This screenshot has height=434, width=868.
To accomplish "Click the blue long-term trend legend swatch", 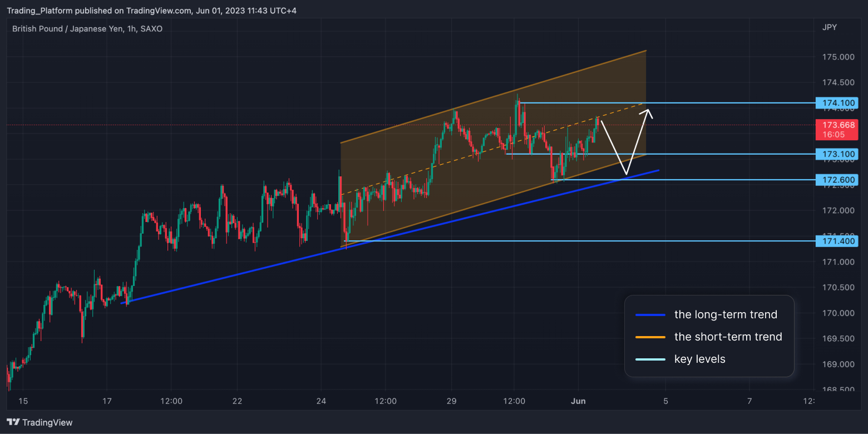I will coord(650,315).
